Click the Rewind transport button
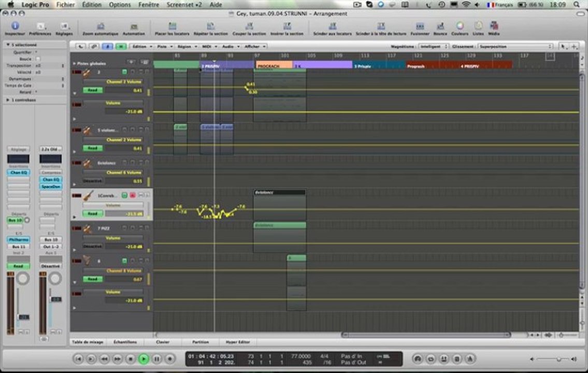Image resolution: width=588 pixels, height=373 pixels. click(104, 359)
